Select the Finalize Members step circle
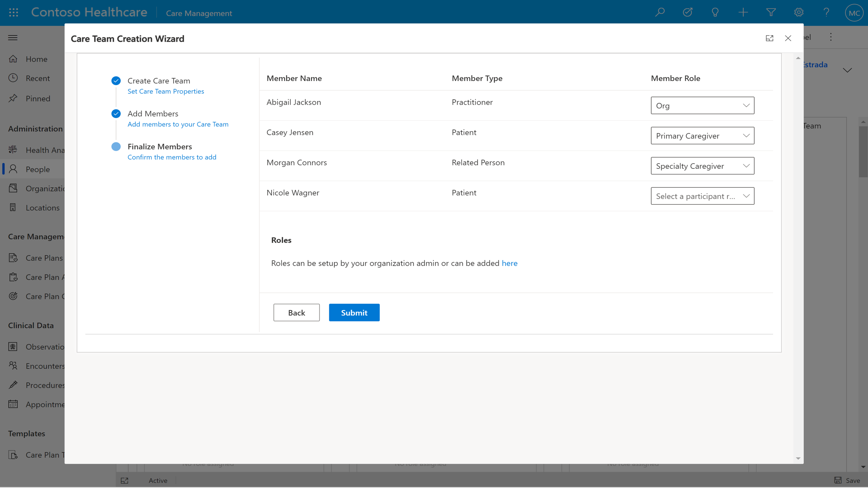The height and width of the screenshot is (488, 868). (116, 146)
